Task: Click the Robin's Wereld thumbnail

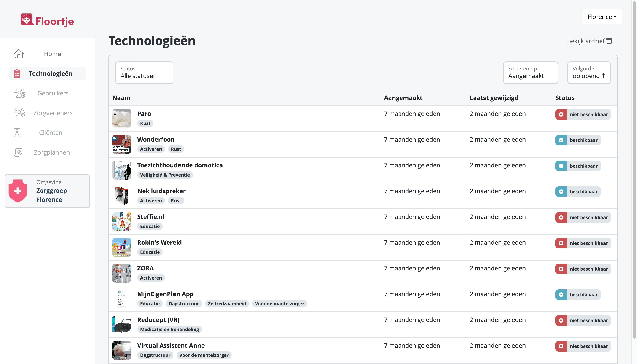Action: 122,247
